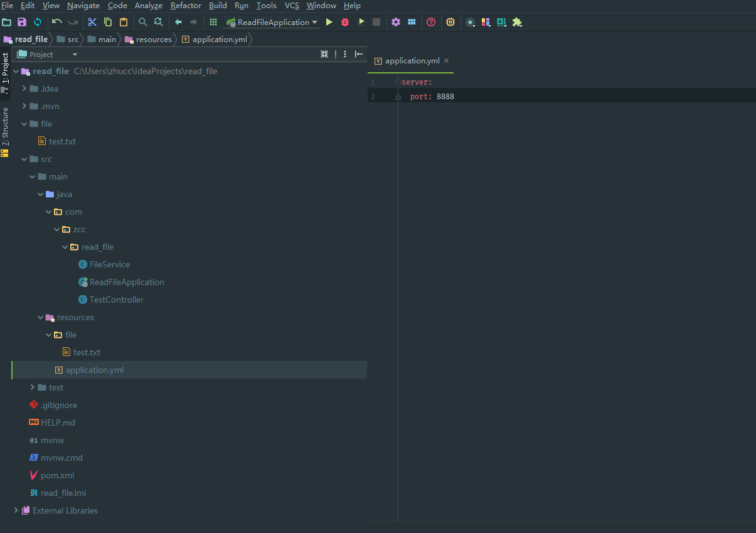Hide the Project panel with the hide icon

click(359, 55)
